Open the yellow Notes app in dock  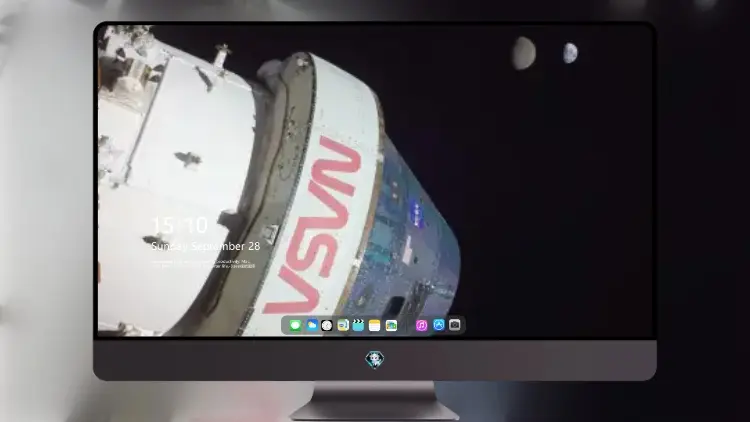click(375, 325)
